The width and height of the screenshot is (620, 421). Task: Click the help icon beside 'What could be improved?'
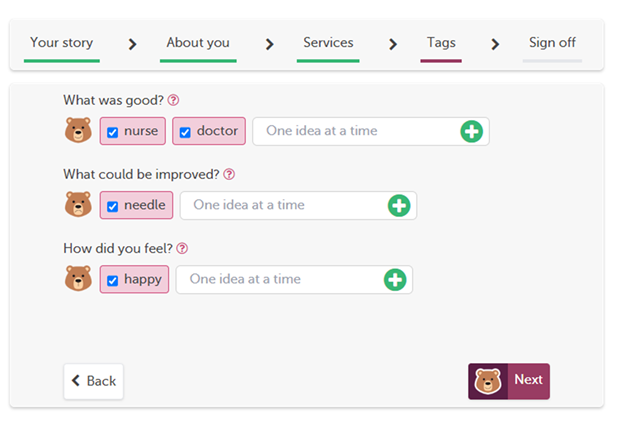pos(229,174)
